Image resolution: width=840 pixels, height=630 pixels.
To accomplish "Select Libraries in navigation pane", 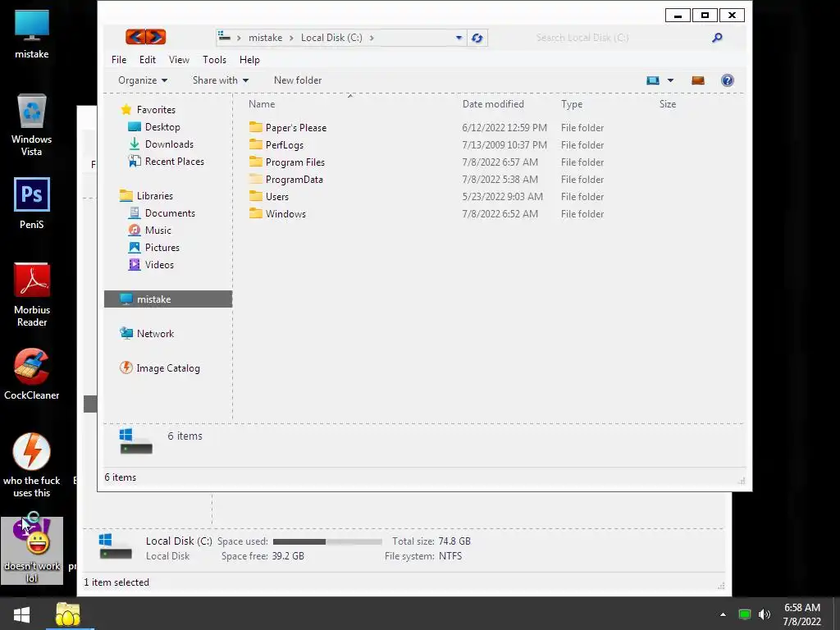I will pos(146,195).
